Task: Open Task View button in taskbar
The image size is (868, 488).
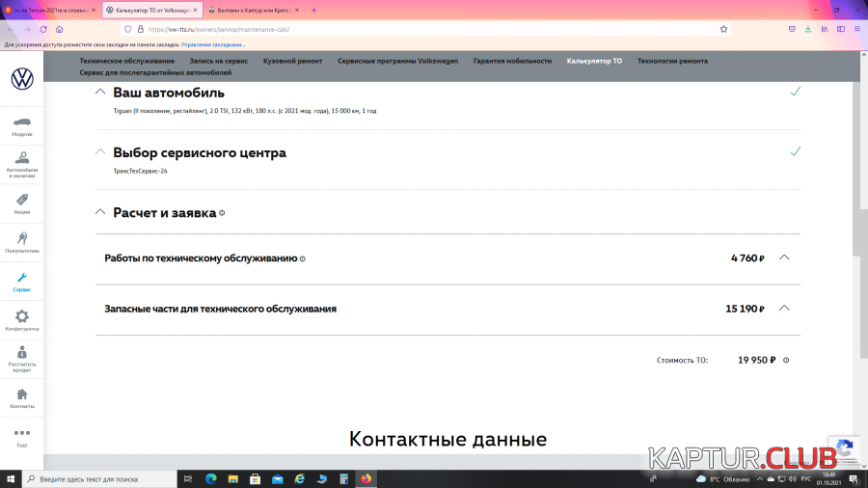Action: point(188,479)
